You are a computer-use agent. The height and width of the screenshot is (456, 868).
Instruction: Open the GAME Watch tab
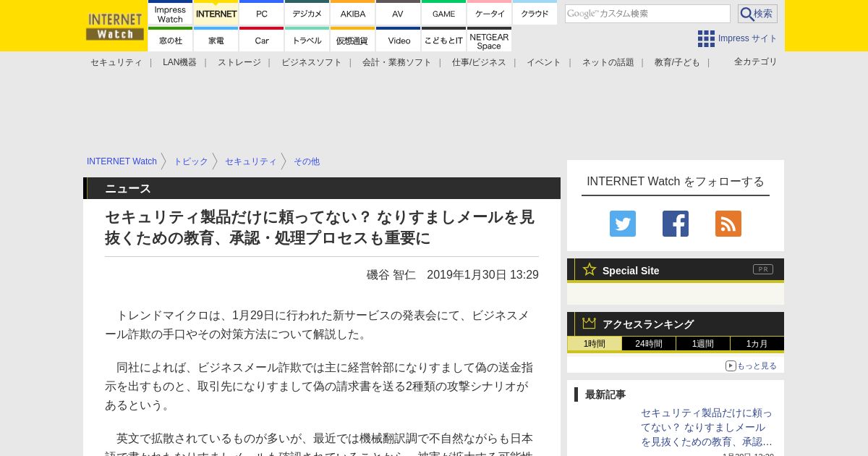click(x=444, y=13)
